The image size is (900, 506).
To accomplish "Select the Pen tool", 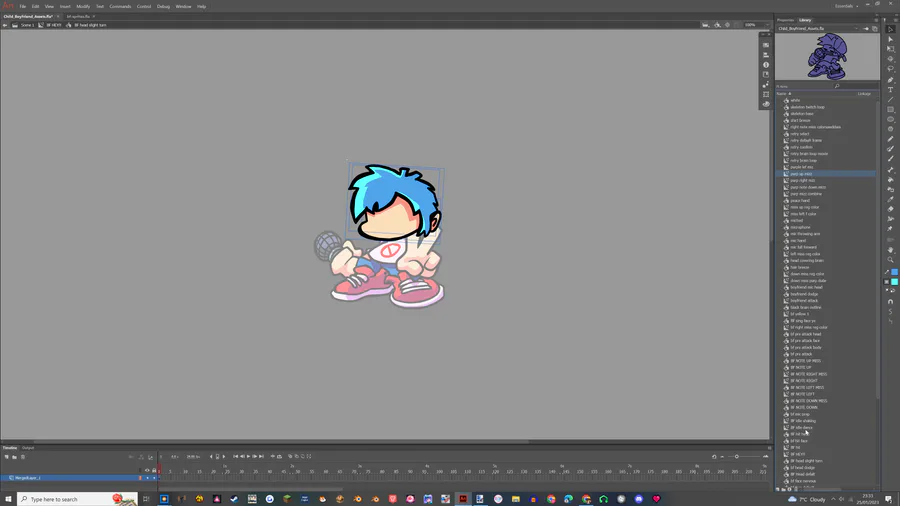I will pyautogui.click(x=890, y=79).
